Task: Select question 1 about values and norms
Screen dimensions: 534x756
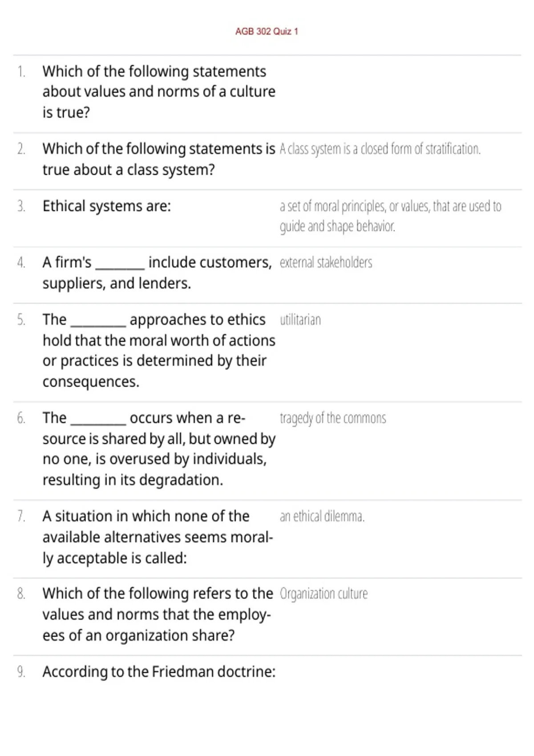Action: click(159, 92)
